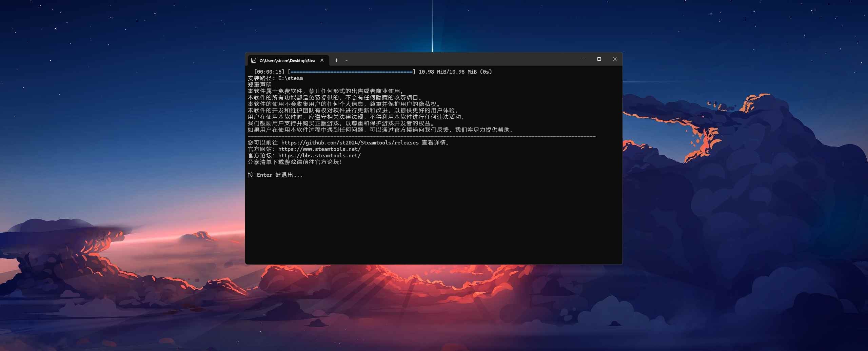The height and width of the screenshot is (351, 868).
Task: Open a new terminal tab with plus
Action: pos(336,60)
